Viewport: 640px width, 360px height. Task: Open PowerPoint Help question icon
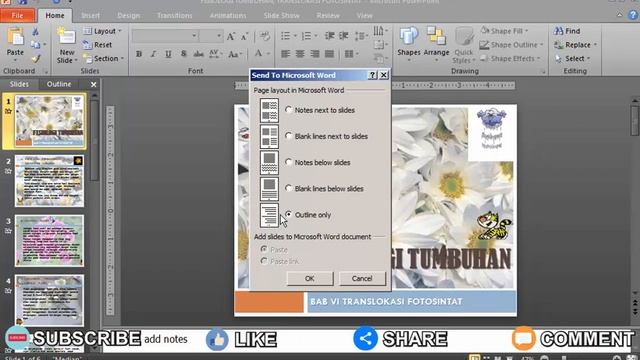633,15
